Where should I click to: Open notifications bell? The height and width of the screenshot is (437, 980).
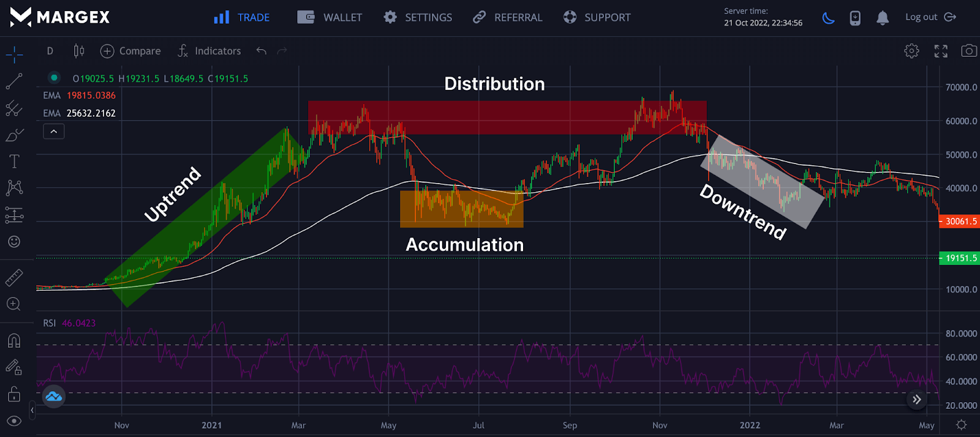tap(883, 18)
